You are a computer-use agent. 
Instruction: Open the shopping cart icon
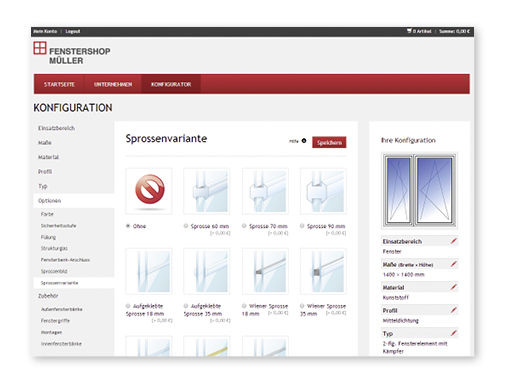tap(409, 31)
